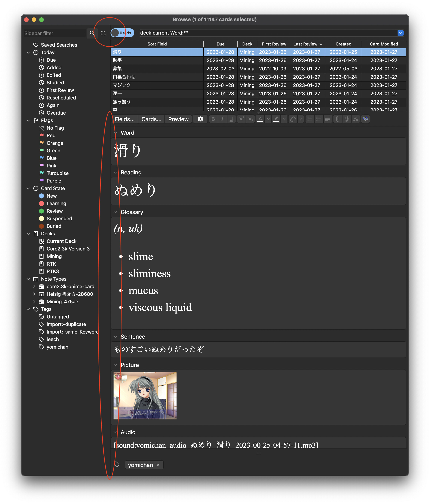This screenshot has width=430, height=504.
Task: Click the eraser remove formatting icon
Action: [x=293, y=119]
